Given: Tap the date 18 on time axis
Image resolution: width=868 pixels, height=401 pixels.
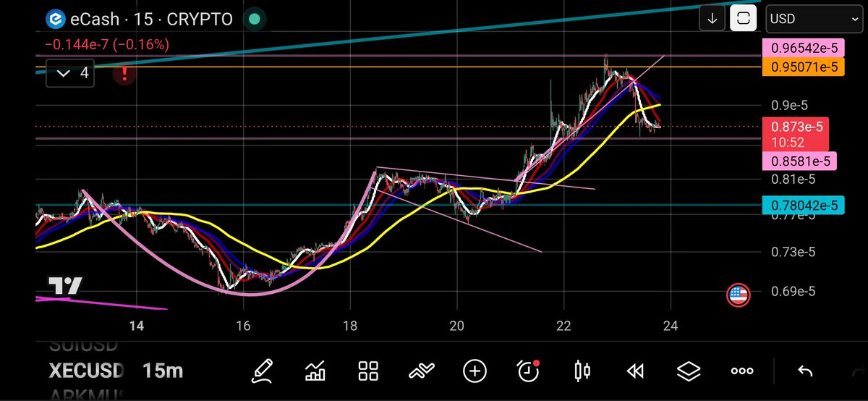Looking at the screenshot, I should [350, 325].
